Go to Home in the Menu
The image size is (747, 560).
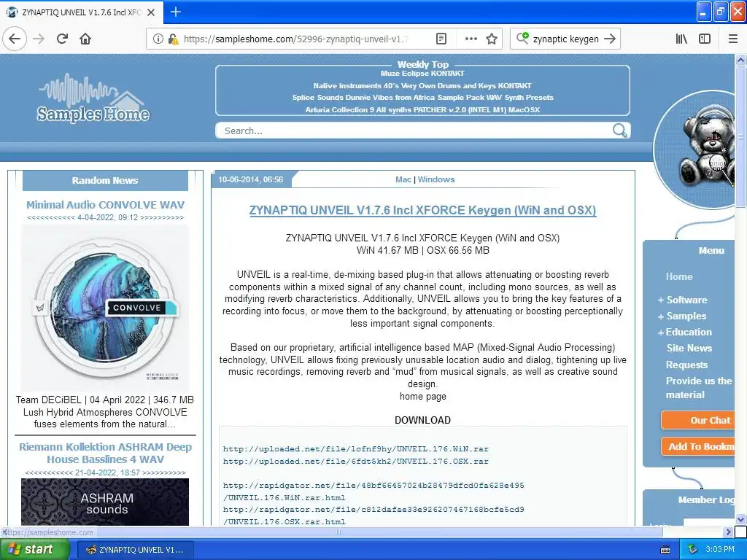coord(679,276)
